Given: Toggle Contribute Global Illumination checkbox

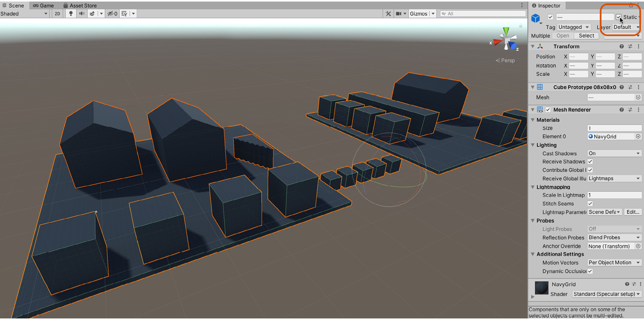Looking at the screenshot, I should (590, 170).
